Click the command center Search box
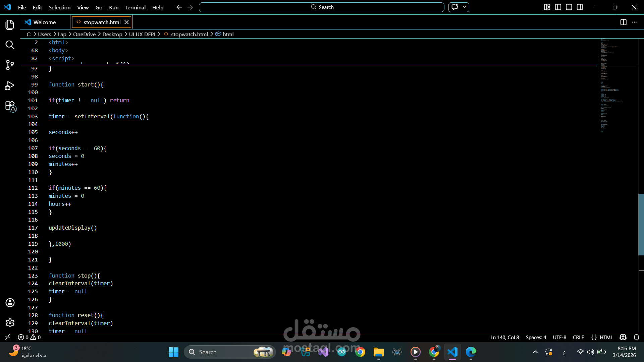 pos(321,7)
